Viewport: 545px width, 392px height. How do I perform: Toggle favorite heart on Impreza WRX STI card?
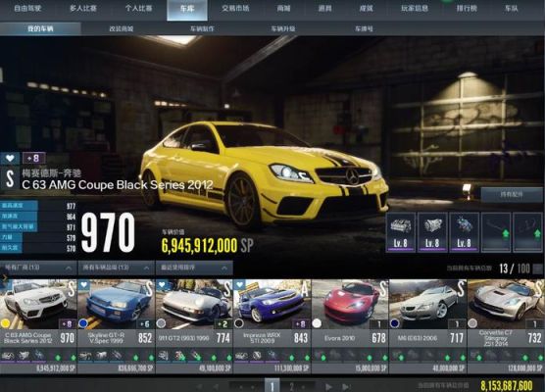click(240, 285)
